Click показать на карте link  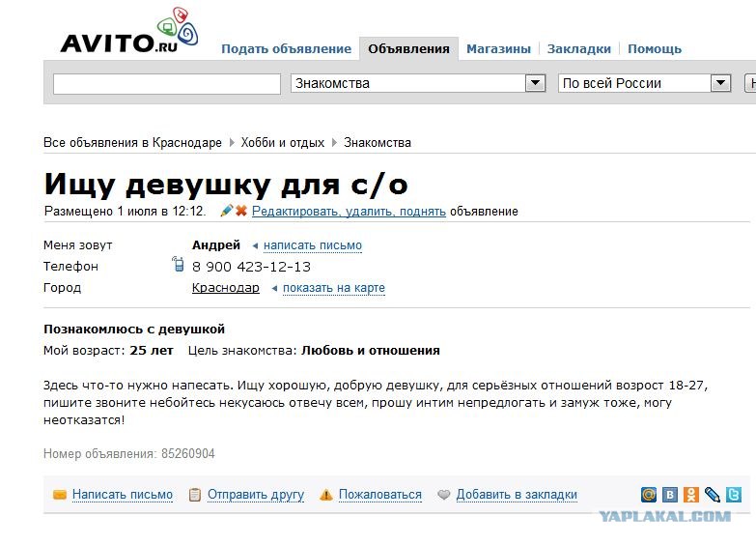coord(334,288)
